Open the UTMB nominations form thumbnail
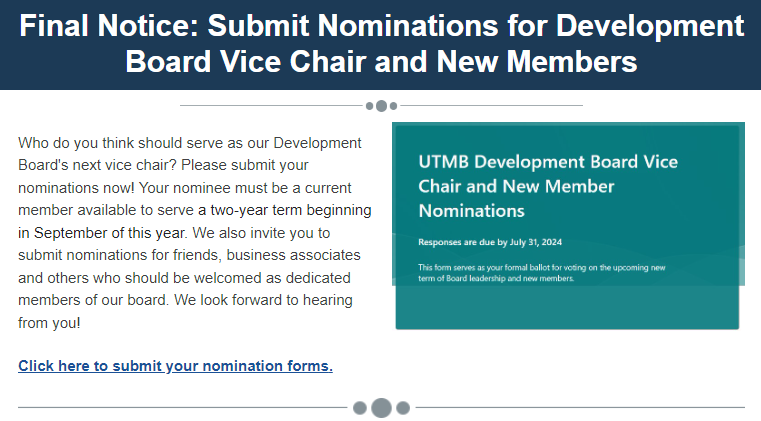 pos(567,226)
